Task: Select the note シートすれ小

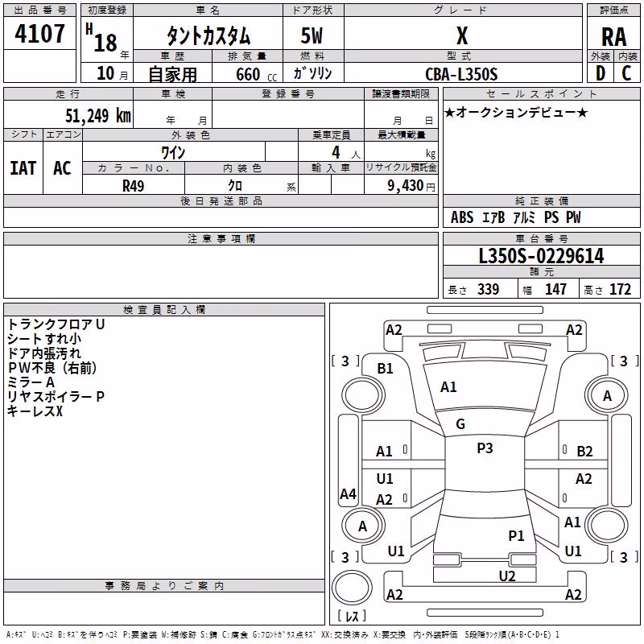Action: 44,339
